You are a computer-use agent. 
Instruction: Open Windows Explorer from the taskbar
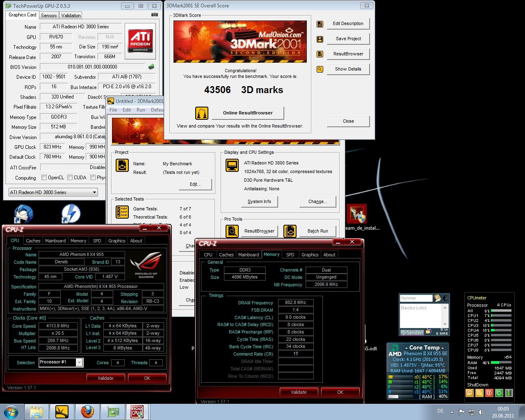tap(37, 411)
